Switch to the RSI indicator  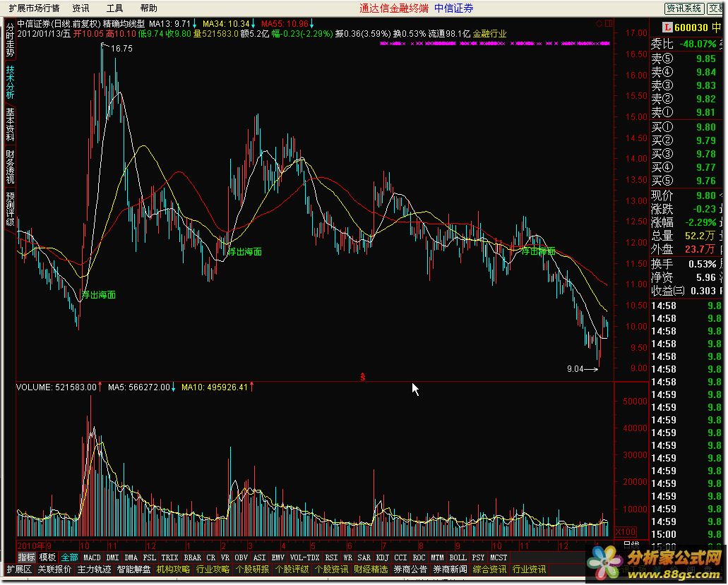point(331,557)
